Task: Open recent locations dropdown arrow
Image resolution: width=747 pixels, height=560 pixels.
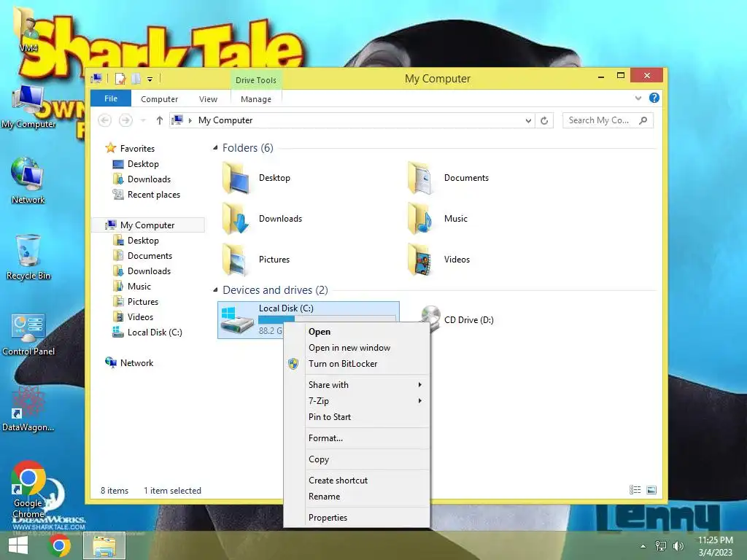Action: pyautogui.click(x=143, y=120)
